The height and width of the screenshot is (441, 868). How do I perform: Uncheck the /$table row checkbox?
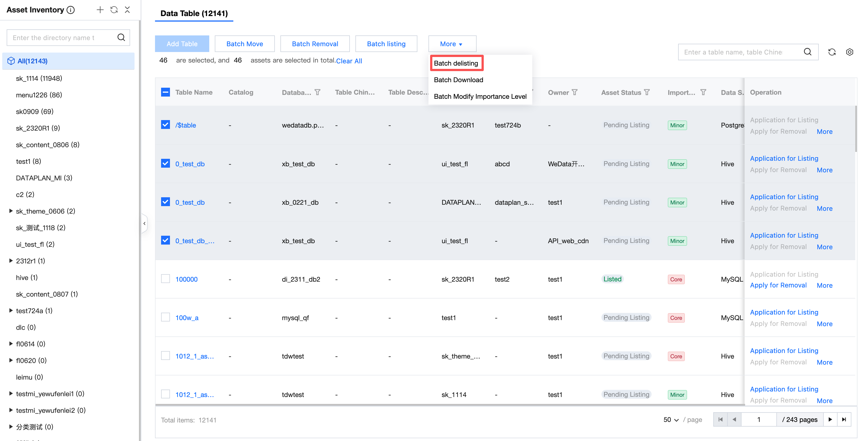(x=166, y=125)
